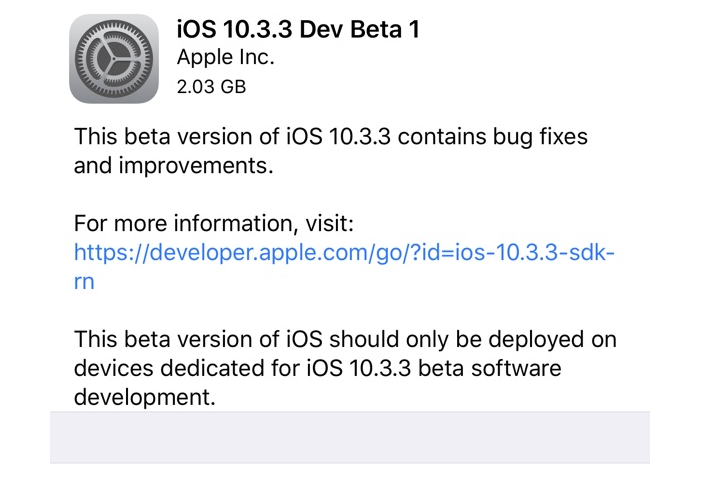The width and height of the screenshot is (725, 480).
Task: Click 'https://' at the start of the URL
Action: pyautogui.click(x=110, y=253)
